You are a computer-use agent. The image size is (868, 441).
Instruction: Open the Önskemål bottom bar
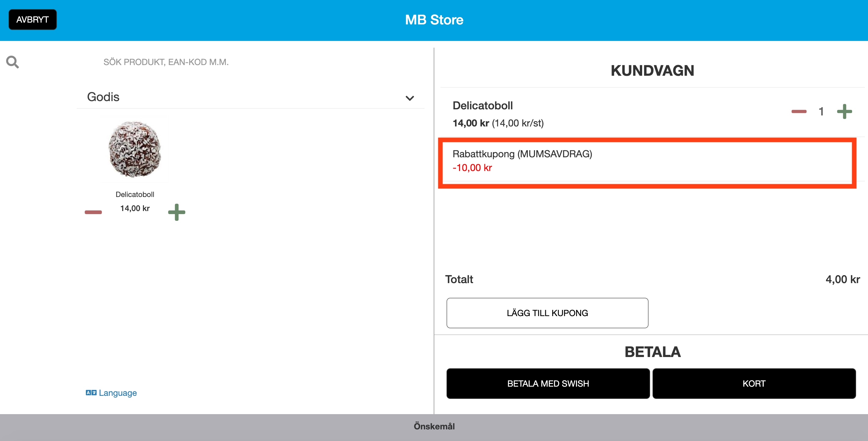(434, 427)
